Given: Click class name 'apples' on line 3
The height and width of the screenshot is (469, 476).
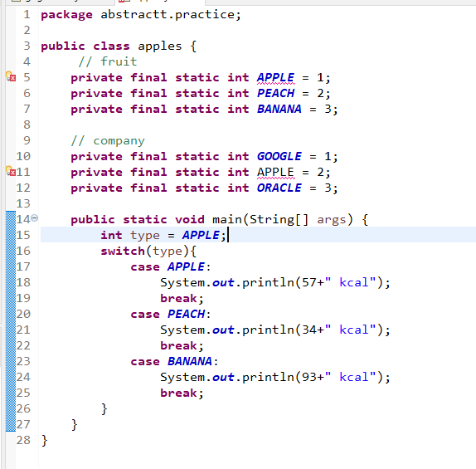Looking at the screenshot, I should pos(160,46).
